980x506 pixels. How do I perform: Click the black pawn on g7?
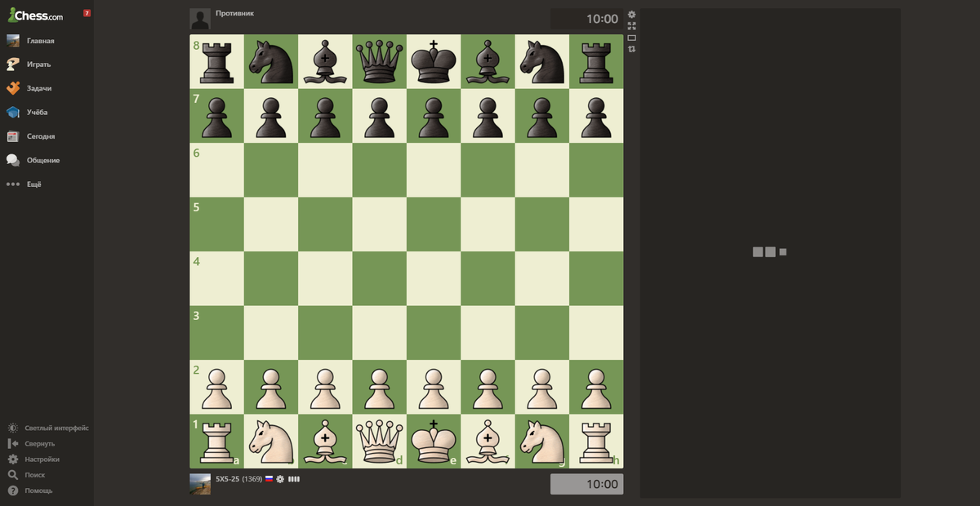pos(542,116)
